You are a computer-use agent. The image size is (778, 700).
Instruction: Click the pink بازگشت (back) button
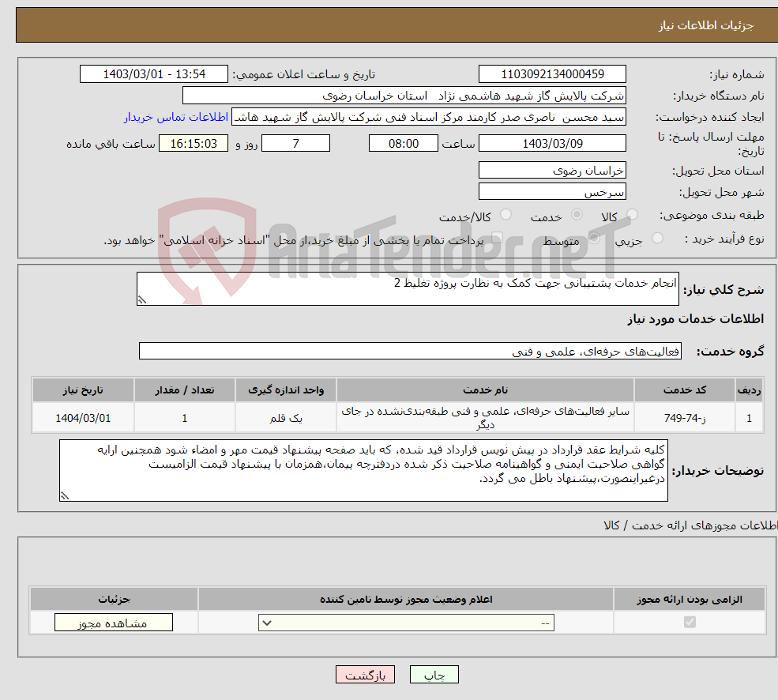click(365, 675)
